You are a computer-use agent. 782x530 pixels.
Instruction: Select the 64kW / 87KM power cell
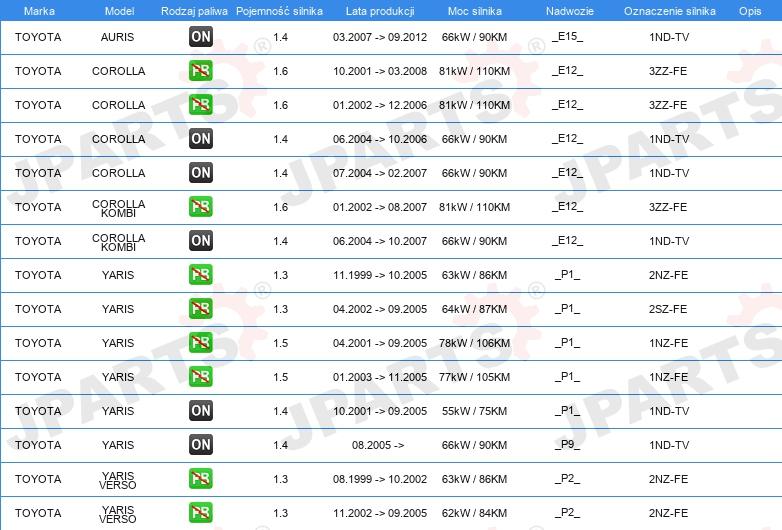click(x=474, y=309)
